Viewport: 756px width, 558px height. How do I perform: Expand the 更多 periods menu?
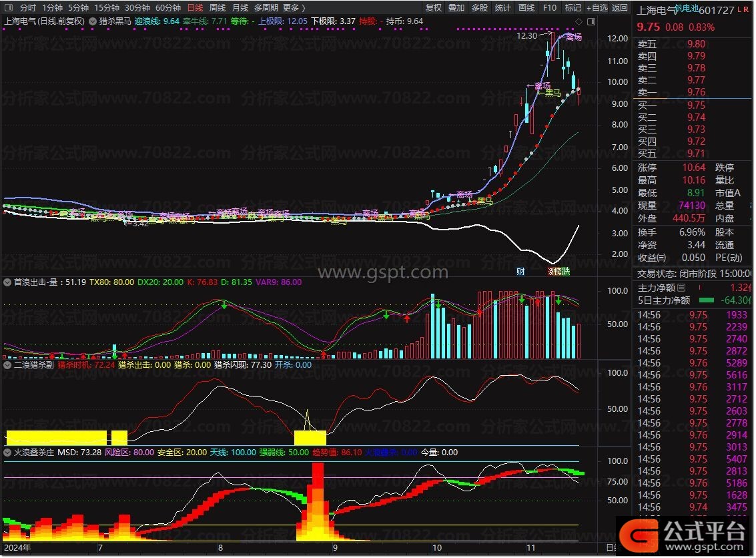coord(294,8)
